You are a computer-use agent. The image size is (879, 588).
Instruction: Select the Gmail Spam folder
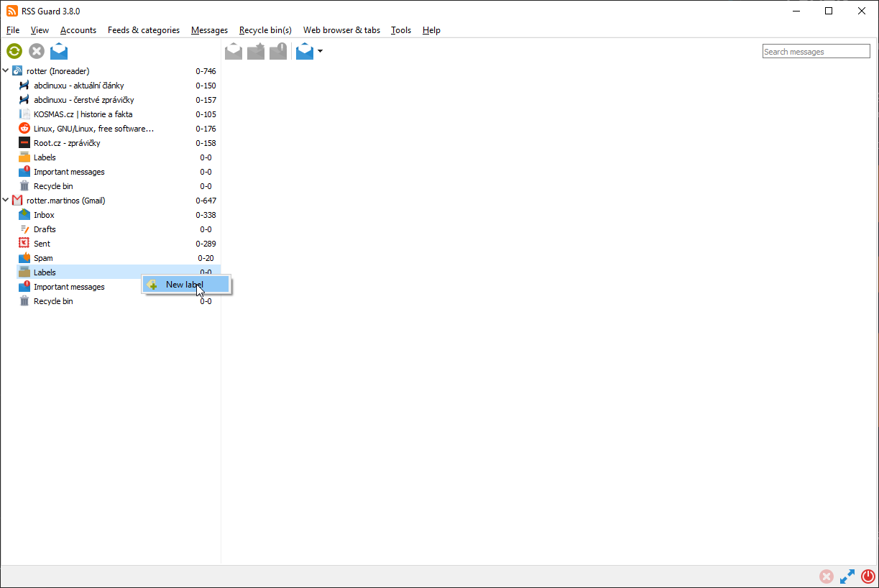[x=43, y=258]
